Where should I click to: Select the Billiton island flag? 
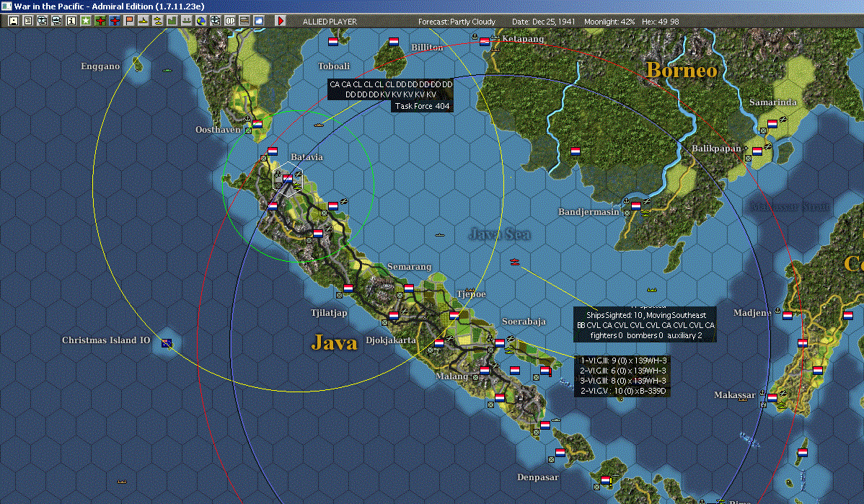coord(394,42)
